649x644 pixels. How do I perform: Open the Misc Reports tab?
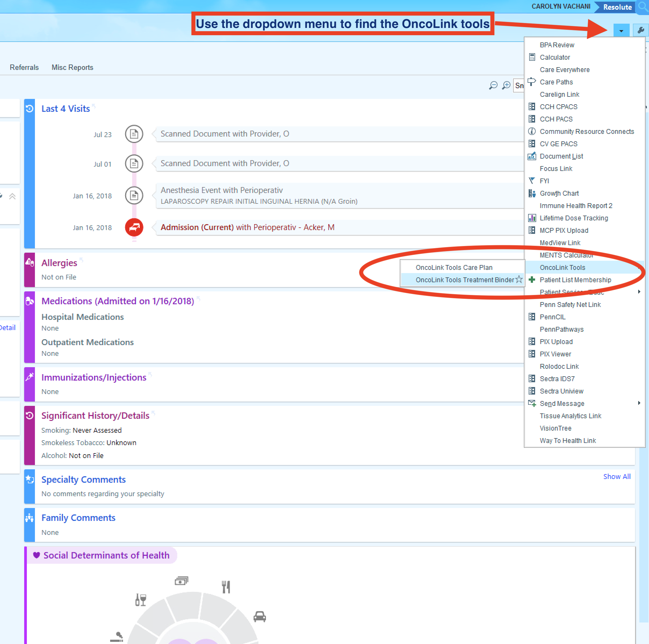(72, 67)
